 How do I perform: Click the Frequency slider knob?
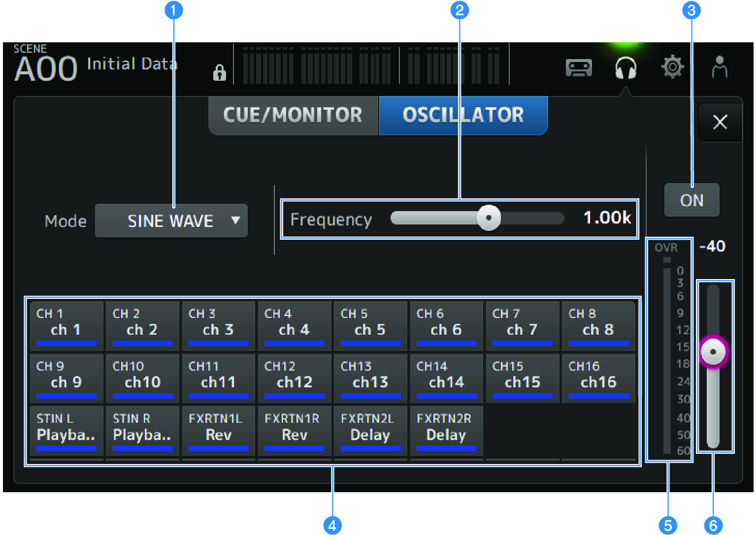point(489,218)
